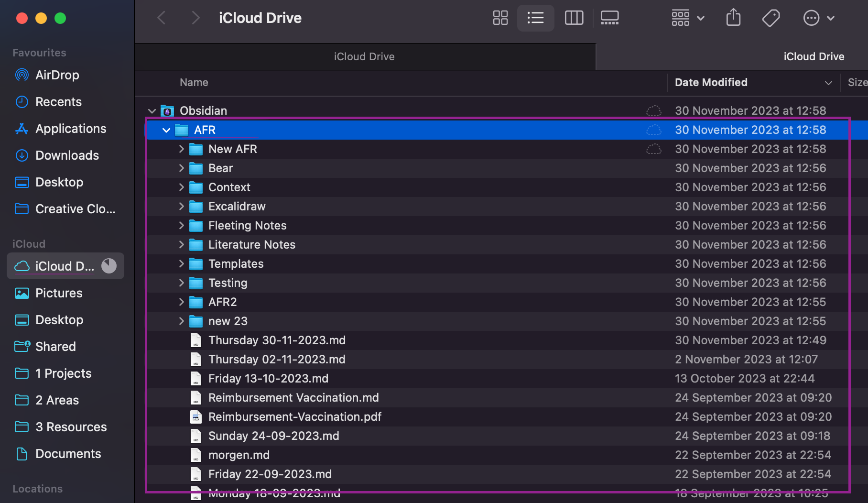The width and height of the screenshot is (868, 503).
Task: Click the iCloud Drive storage pie indicator
Action: tap(109, 266)
